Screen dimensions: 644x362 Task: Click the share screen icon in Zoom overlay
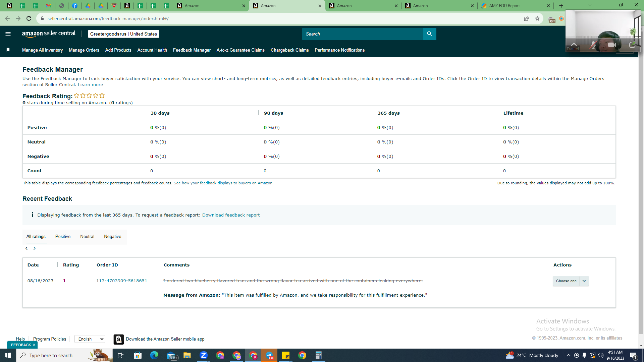[632, 45]
